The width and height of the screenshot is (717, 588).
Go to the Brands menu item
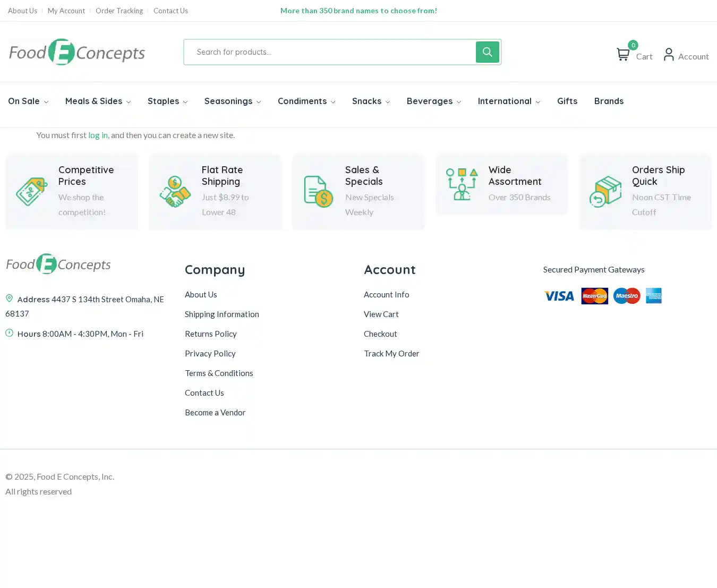[609, 101]
